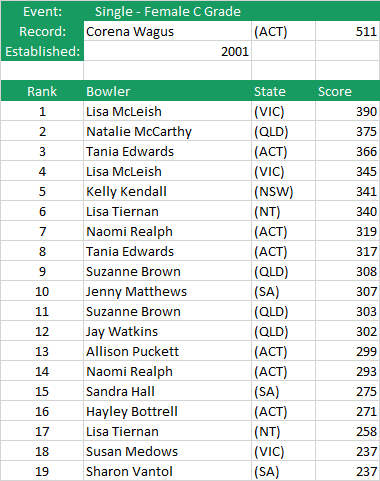Click the Jenny Matthews cell
The height and width of the screenshot is (481, 380).
pyautogui.click(x=167, y=291)
